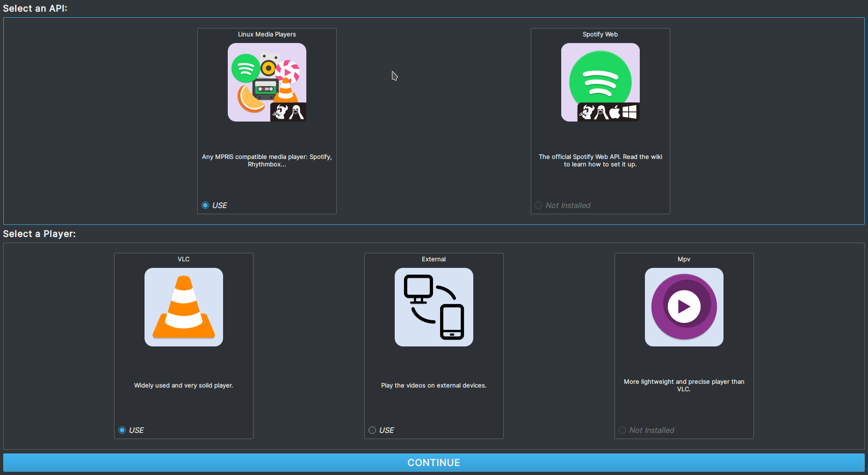Click the VLC traffic cone icon
868x475 pixels.
(x=184, y=307)
